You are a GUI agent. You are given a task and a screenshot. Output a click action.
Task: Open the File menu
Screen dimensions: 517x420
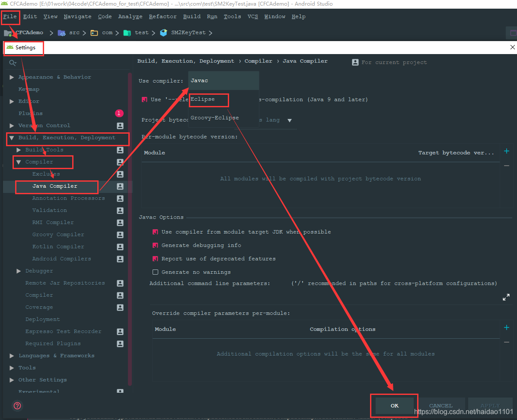click(10, 16)
